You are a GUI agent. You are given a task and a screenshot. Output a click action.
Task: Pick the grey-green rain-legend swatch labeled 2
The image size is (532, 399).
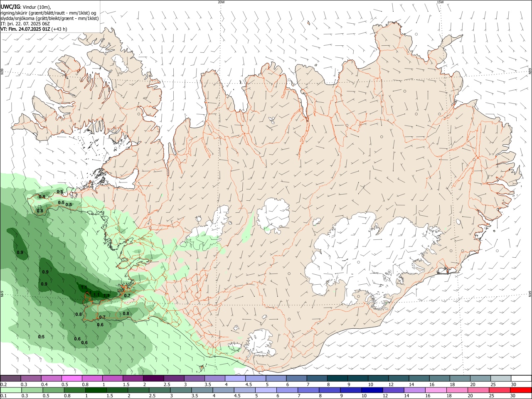[138, 390]
